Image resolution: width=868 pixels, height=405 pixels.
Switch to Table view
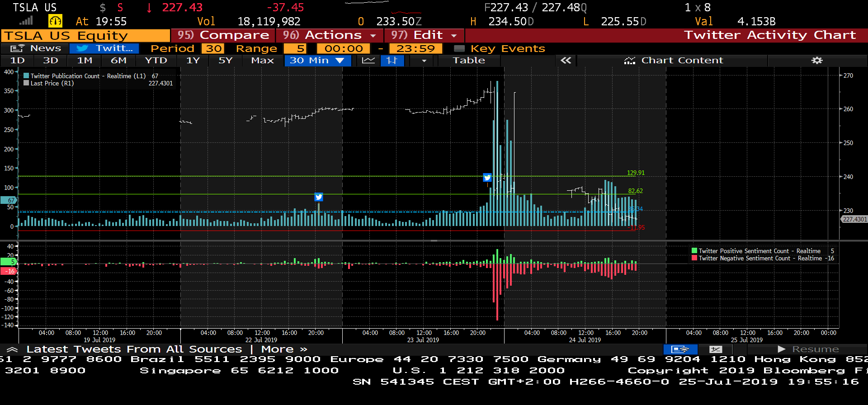469,61
